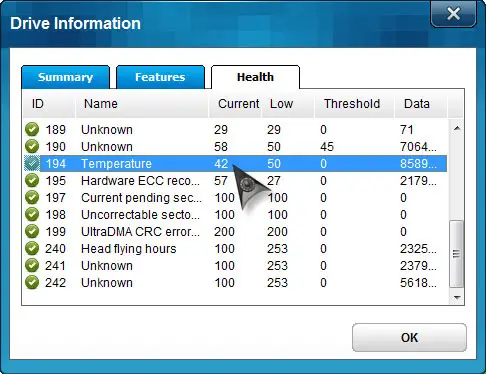Click data value '2379...' in row 241
Image resolution: width=486 pixels, height=374 pixels.
pos(418,266)
